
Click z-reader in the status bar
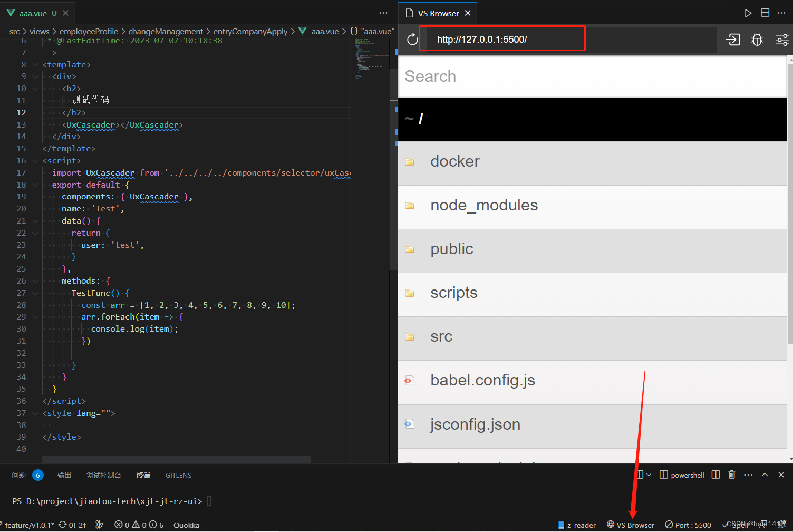(577, 525)
